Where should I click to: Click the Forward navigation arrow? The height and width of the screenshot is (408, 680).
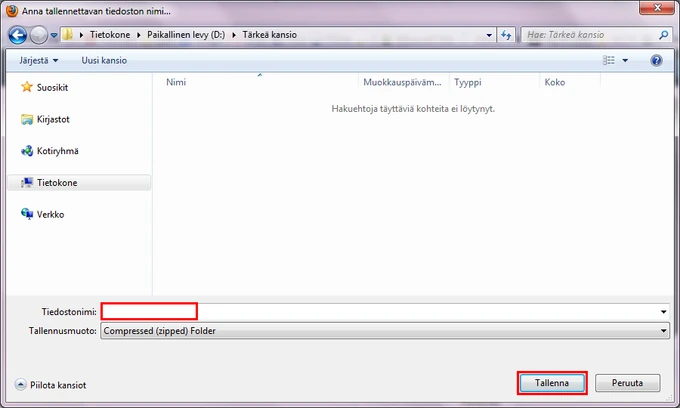click(x=39, y=35)
